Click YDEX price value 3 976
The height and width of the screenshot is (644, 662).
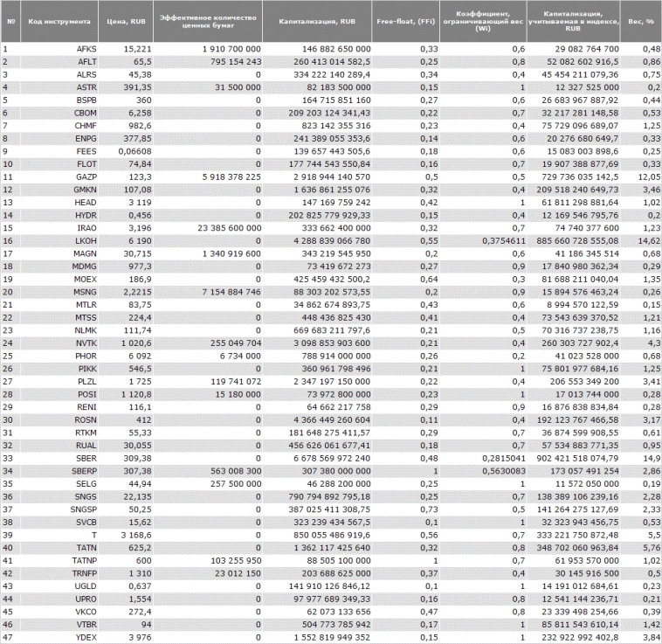pyautogui.click(x=140, y=637)
